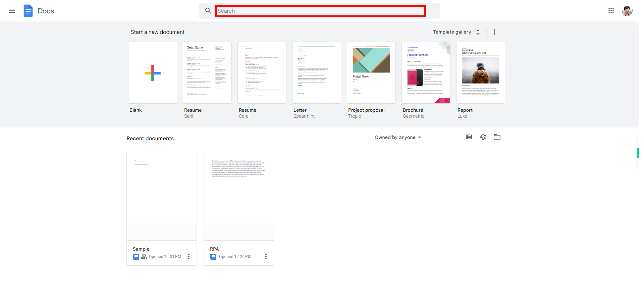644x306 pixels.
Task: Click the Blank template label
Action: pyautogui.click(x=136, y=110)
